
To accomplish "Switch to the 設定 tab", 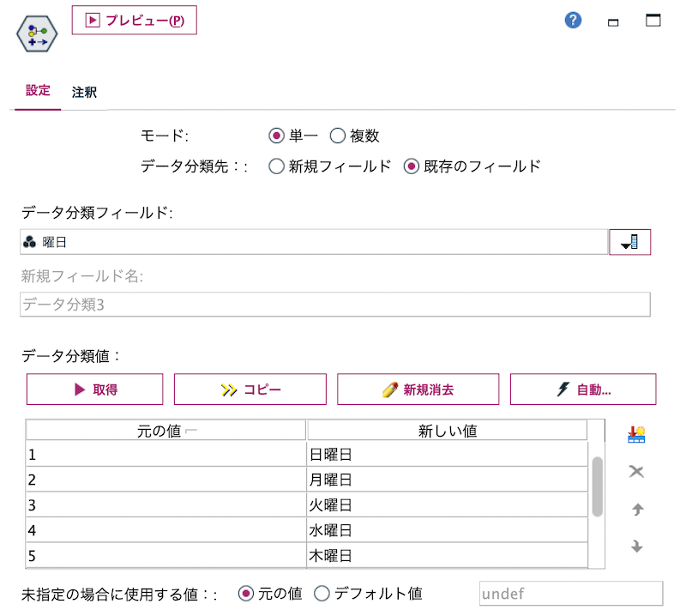I will click(37, 92).
